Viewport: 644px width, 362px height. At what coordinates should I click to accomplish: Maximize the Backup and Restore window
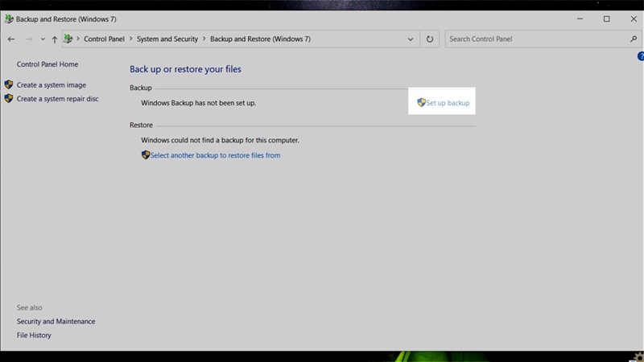click(x=607, y=19)
